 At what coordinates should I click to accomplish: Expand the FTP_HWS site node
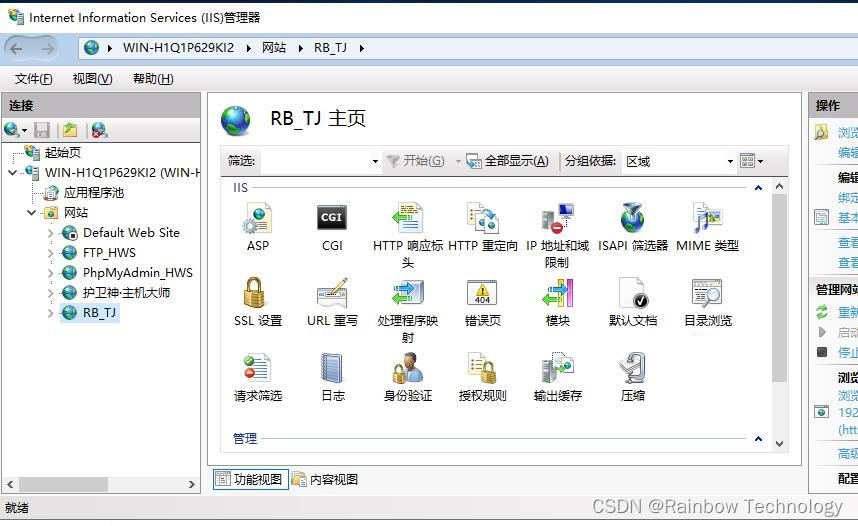[51, 253]
